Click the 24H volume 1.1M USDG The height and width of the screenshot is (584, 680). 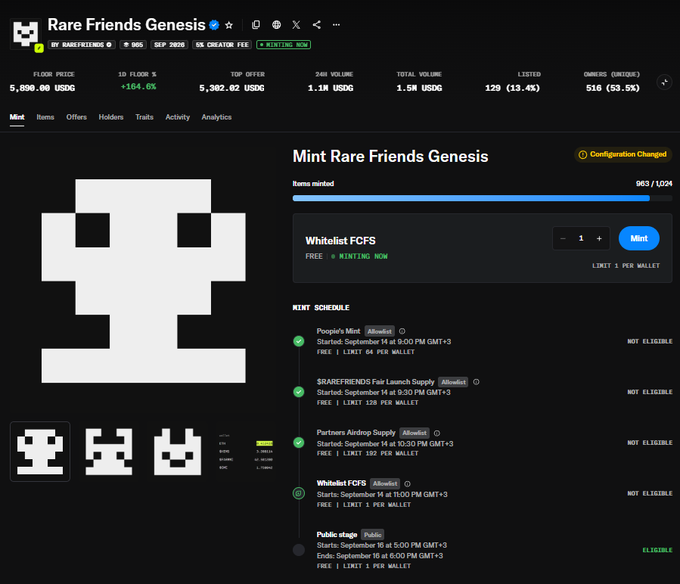tap(330, 88)
